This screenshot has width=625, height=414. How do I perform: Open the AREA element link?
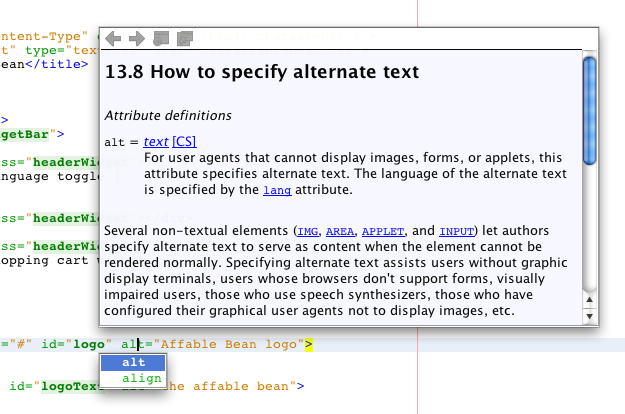(343, 231)
